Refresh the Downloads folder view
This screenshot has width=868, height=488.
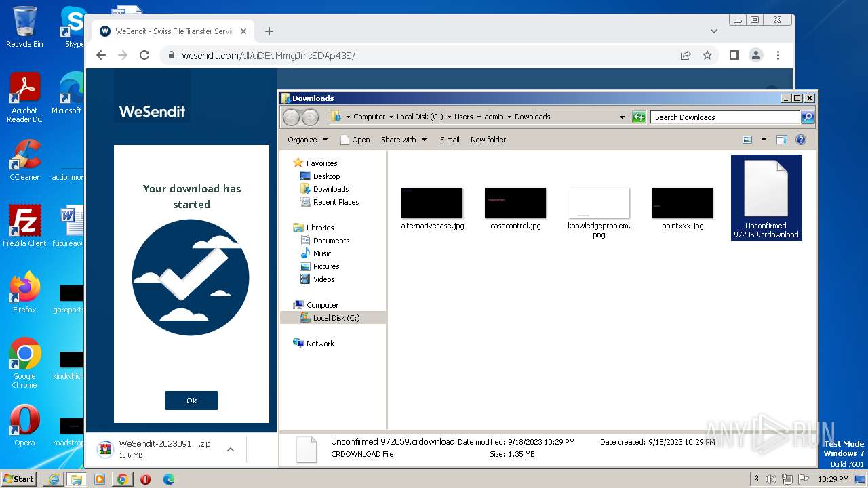click(x=639, y=117)
